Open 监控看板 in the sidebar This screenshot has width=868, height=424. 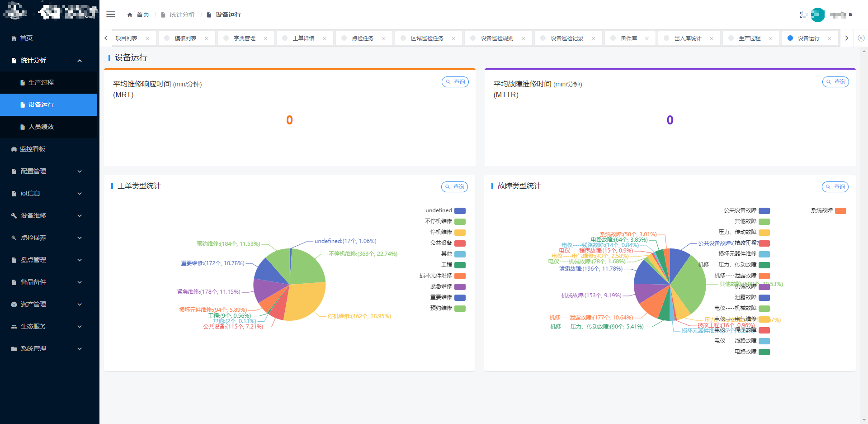49,149
